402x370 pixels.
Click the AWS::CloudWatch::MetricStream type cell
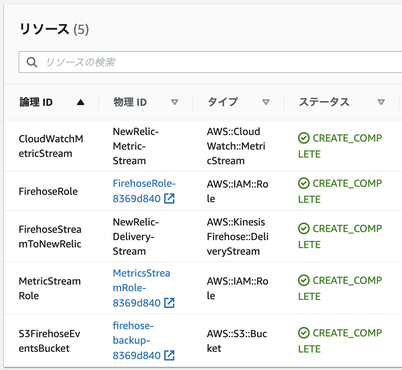point(236,146)
